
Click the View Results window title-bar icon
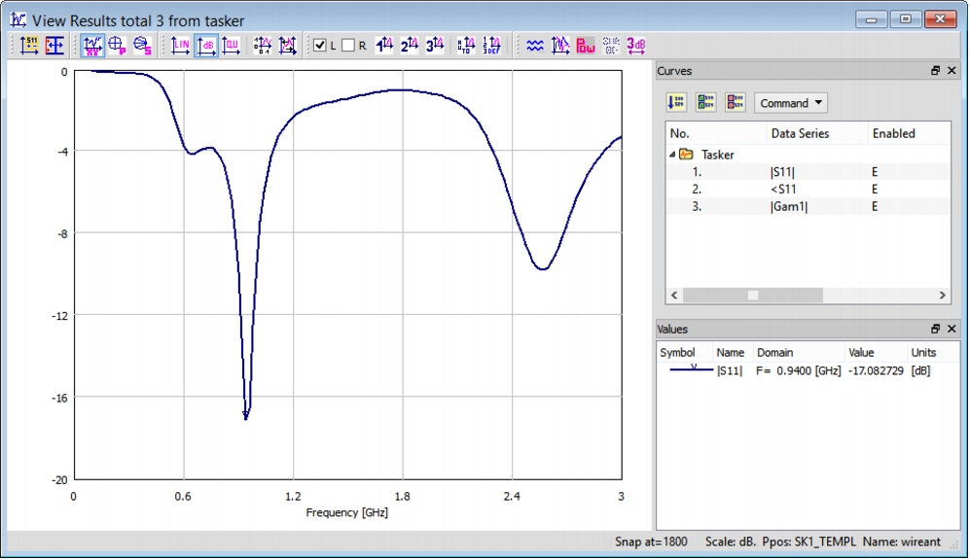tap(18, 19)
